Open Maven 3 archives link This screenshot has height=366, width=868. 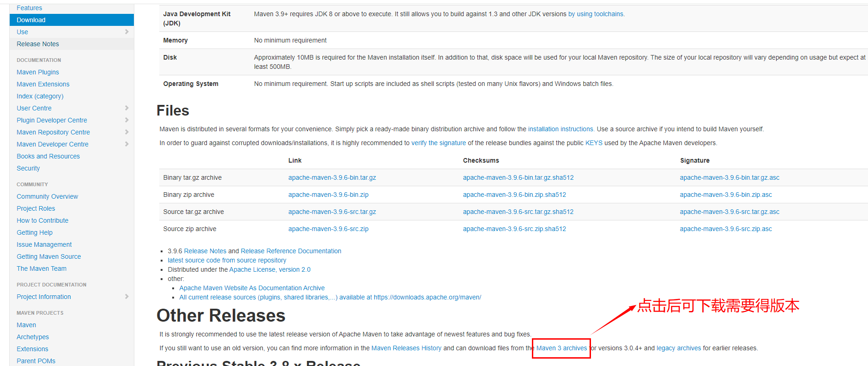[561, 348]
